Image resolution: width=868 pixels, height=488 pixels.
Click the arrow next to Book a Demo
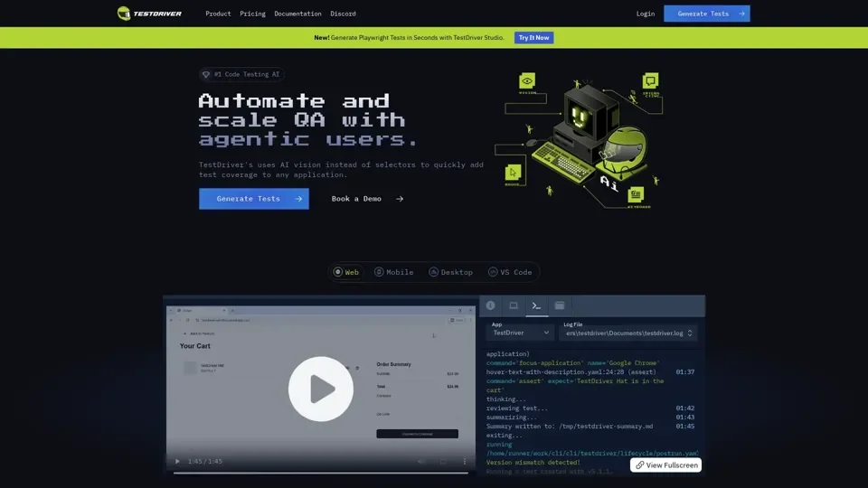(x=400, y=199)
